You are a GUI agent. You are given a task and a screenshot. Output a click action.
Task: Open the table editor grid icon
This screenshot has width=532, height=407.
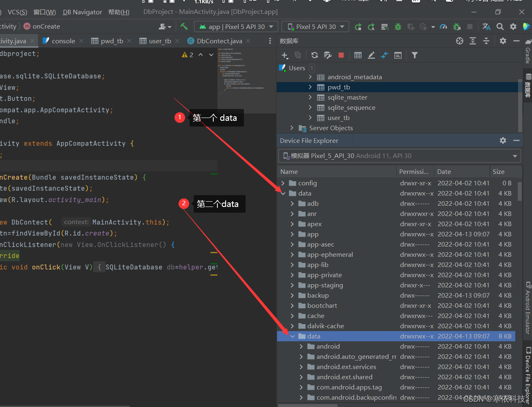click(x=358, y=55)
